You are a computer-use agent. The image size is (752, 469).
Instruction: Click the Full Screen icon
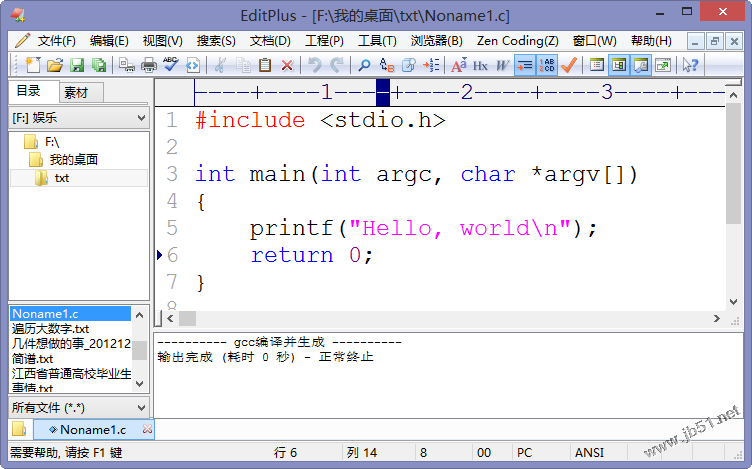[663, 65]
